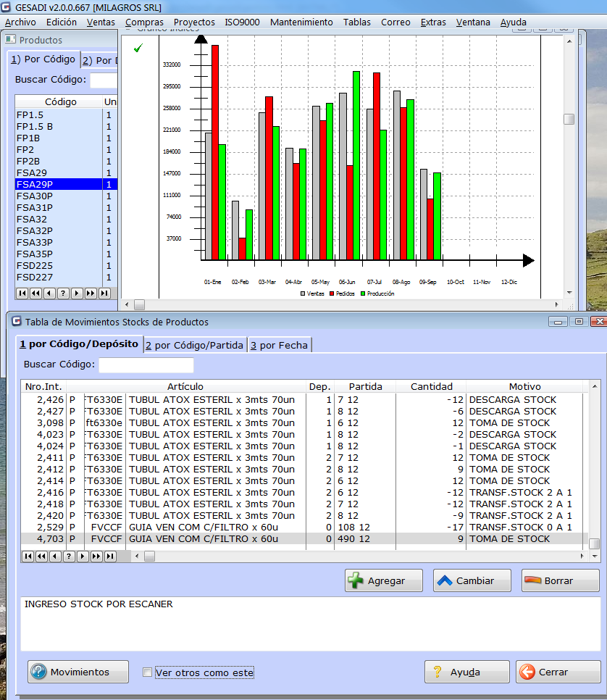Screen dimensions: 607x700
Task: Jump to last record in movements table
Action: pos(110,557)
